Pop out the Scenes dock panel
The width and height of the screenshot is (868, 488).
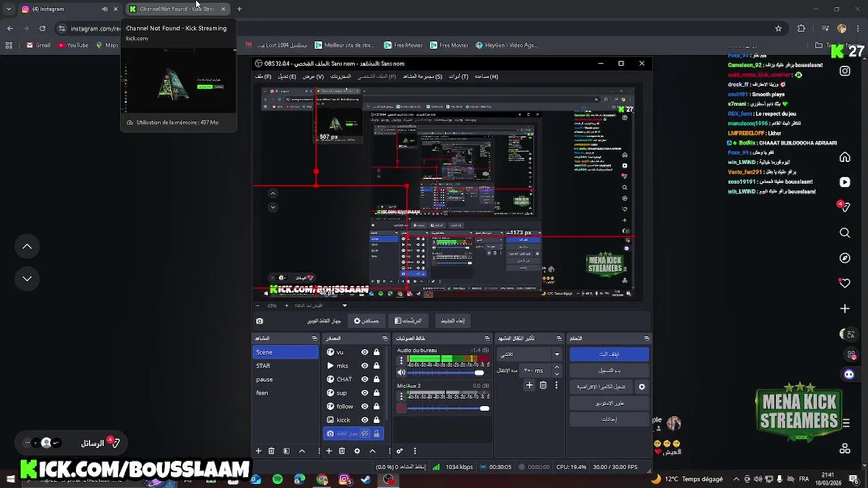point(314,338)
